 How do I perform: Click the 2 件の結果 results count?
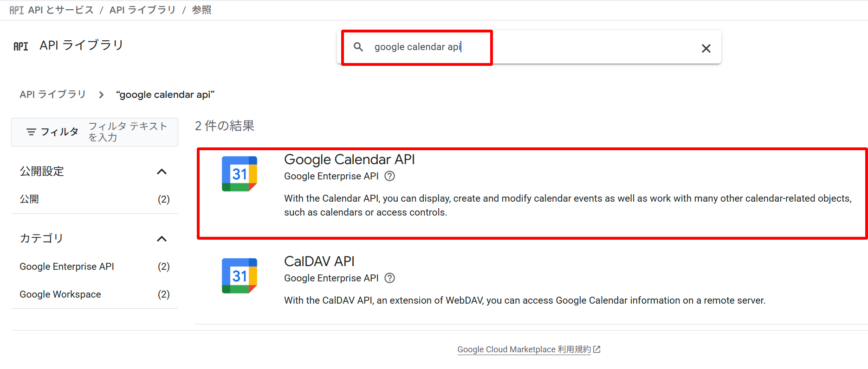tap(225, 126)
